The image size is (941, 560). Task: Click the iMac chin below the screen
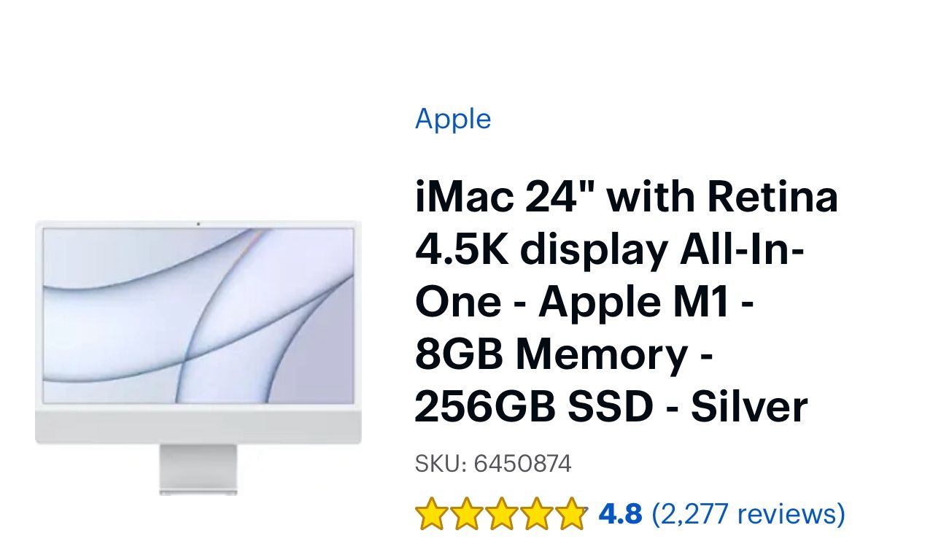(x=198, y=426)
